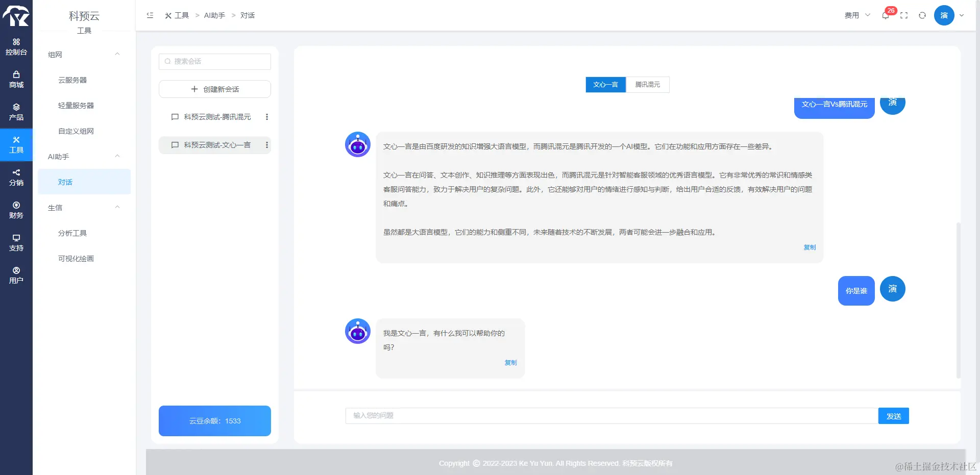Image resolution: width=980 pixels, height=475 pixels.
Task: Open notifications bell with 26 badge
Action: [x=886, y=15]
